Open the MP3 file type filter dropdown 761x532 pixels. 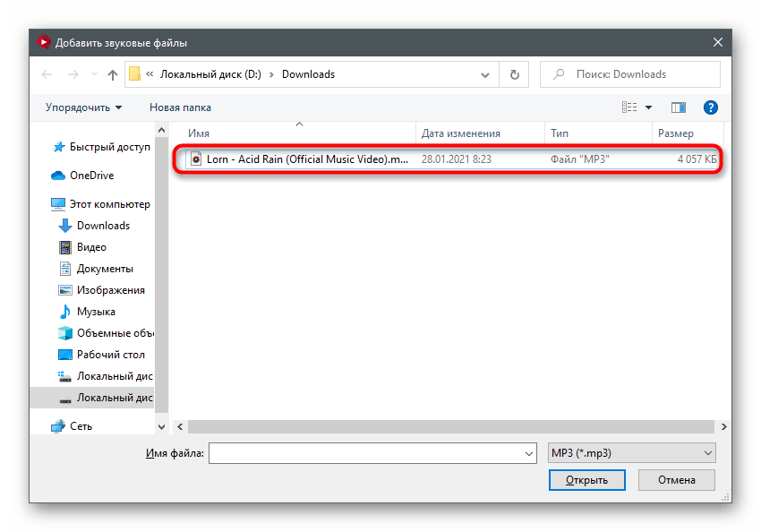pos(631,453)
